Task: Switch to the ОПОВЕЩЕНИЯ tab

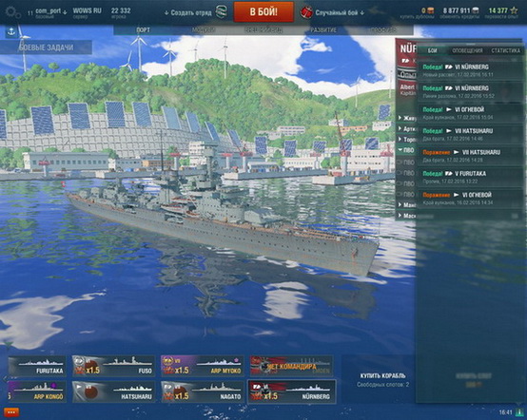Action: pyautogui.click(x=467, y=50)
